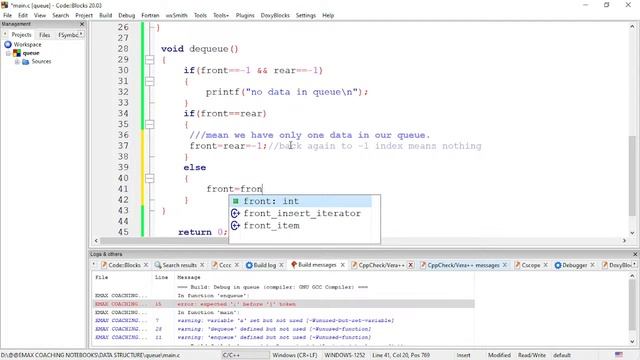
Task: Click the editor horizontal scroll right arrow
Action: (x=624, y=240)
